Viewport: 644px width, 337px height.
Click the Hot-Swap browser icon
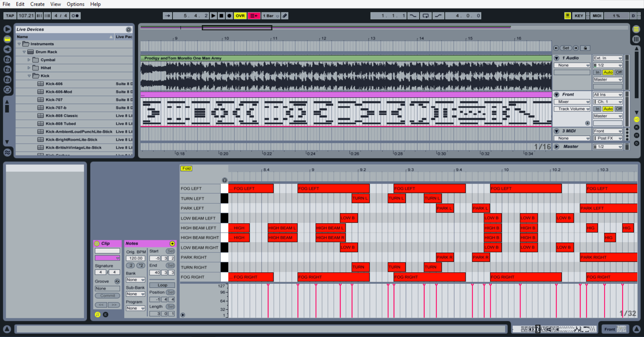7,90
